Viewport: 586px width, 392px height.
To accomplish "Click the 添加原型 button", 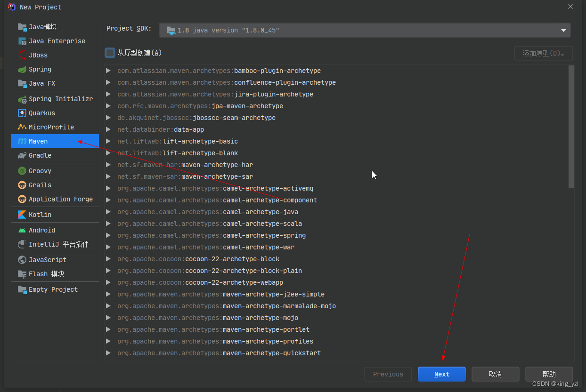I will [x=544, y=53].
